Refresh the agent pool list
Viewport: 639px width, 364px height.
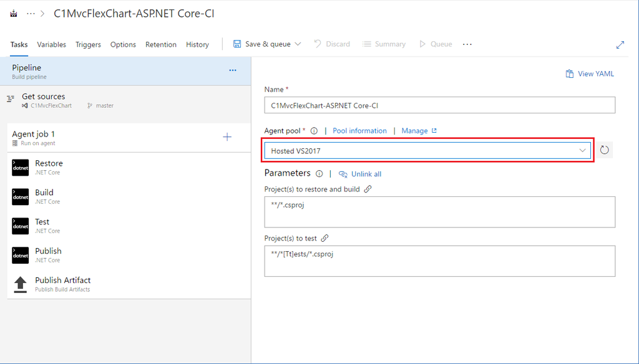tap(604, 150)
